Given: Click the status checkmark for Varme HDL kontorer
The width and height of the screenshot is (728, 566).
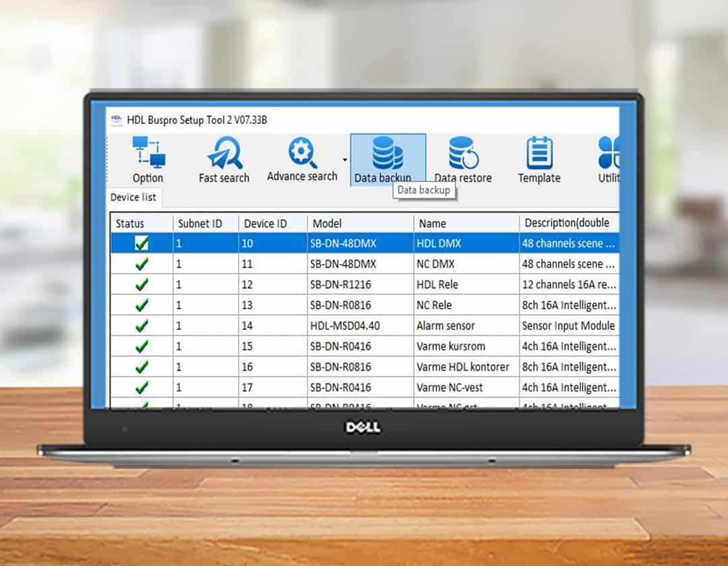Looking at the screenshot, I should coord(142,367).
